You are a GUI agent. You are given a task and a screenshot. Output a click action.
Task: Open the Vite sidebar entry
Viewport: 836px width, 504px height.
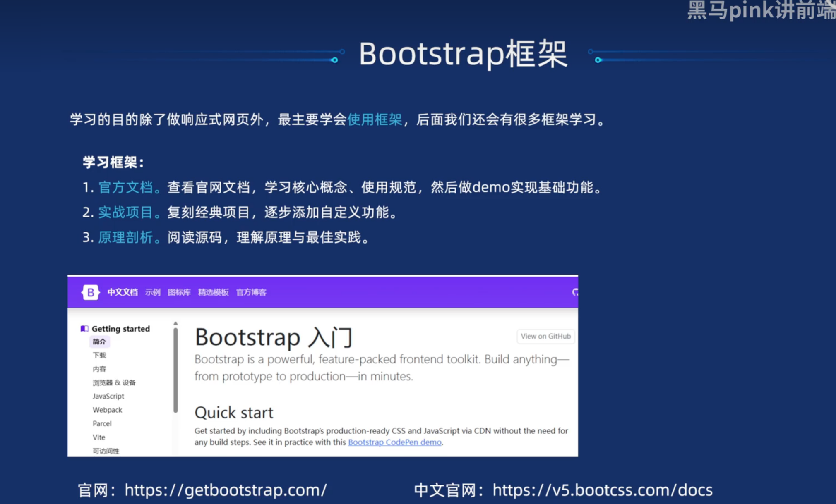tap(99, 437)
